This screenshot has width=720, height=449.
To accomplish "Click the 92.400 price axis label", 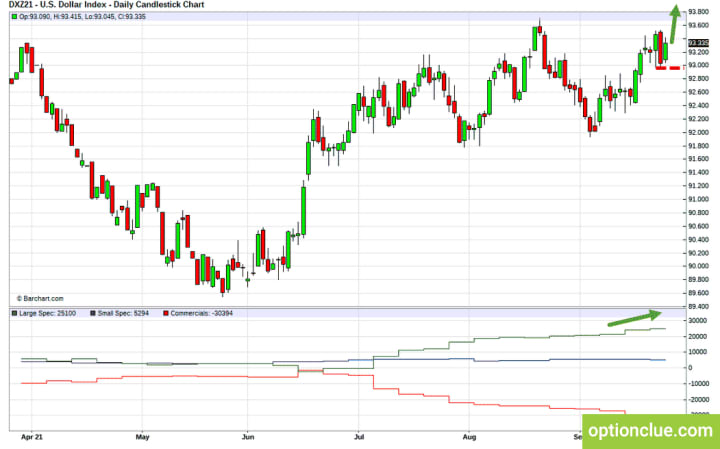I will click(x=698, y=106).
